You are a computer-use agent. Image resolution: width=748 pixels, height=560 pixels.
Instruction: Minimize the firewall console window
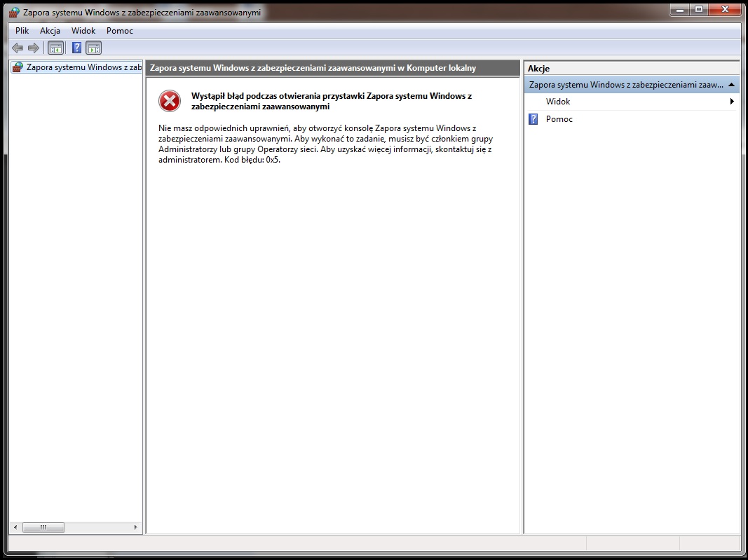680,10
